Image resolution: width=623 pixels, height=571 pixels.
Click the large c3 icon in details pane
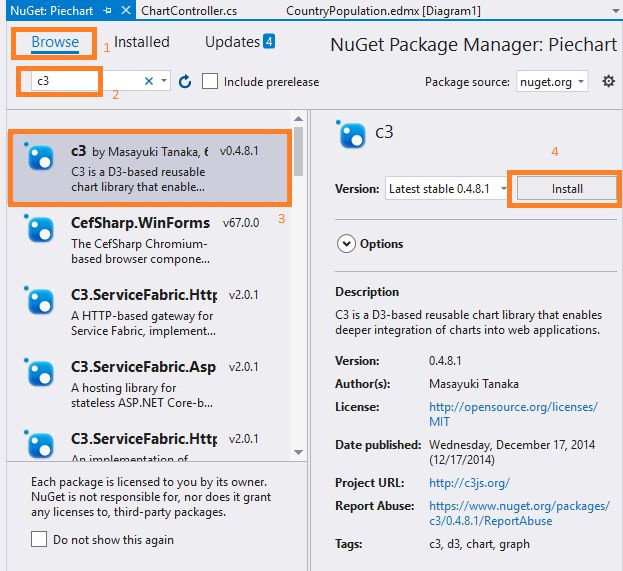pos(351,134)
